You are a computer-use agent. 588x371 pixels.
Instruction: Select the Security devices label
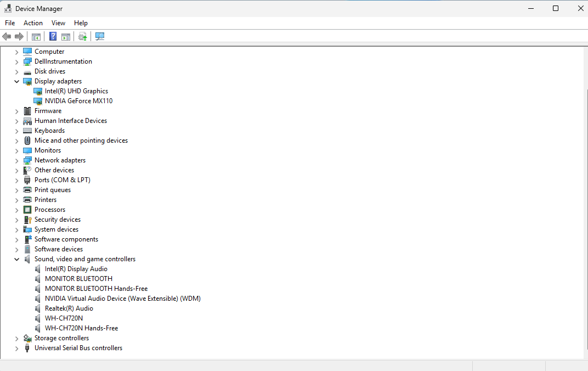(x=58, y=220)
